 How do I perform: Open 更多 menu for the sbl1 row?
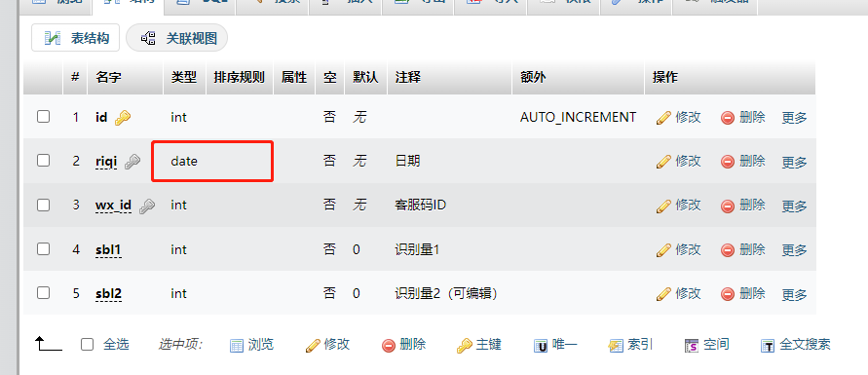point(794,250)
